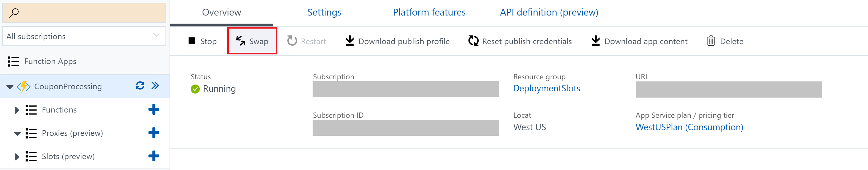Expand the Functions tree node
The width and height of the screenshot is (868, 170).
[17, 110]
